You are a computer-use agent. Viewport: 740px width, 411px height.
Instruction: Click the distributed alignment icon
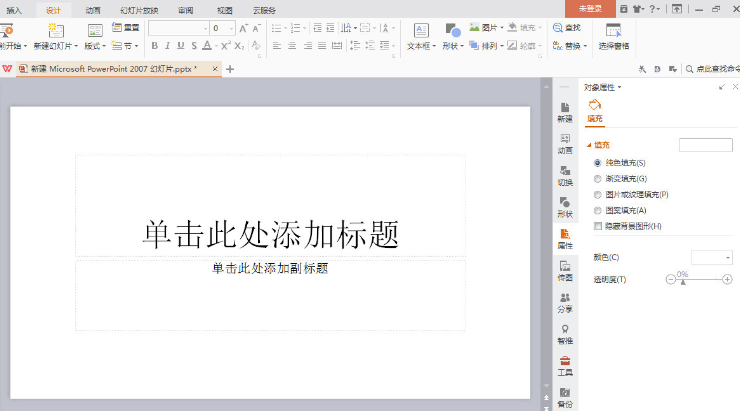[337, 46]
